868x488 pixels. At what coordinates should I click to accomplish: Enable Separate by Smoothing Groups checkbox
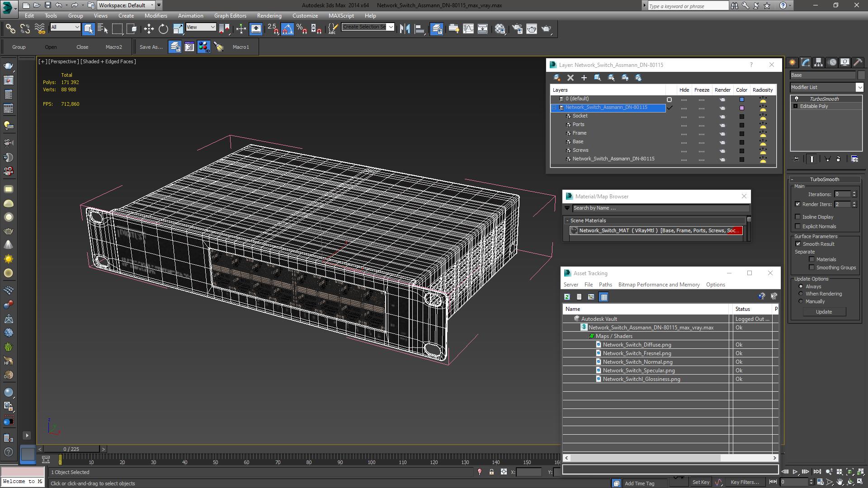[x=812, y=267]
